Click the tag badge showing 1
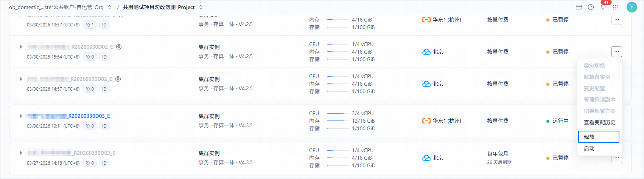The width and height of the screenshot is (644, 179). (x=90, y=25)
